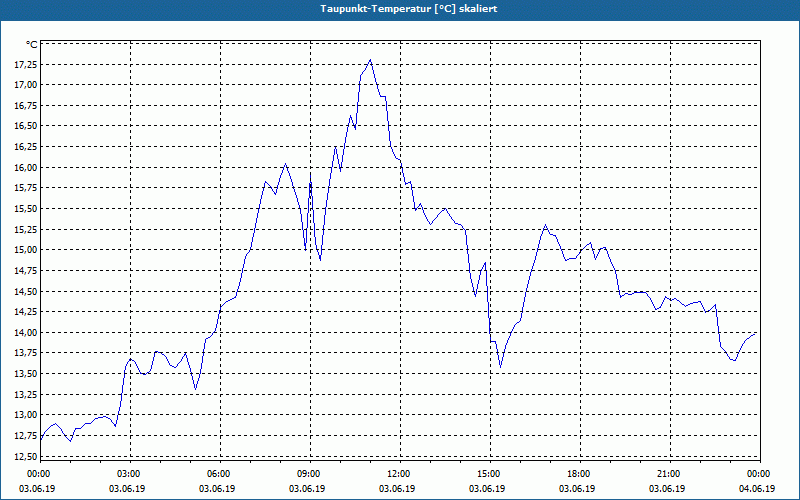This screenshot has height=500, width=800.
Task: Click the 09:00 time label
Action: pos(309,474)
